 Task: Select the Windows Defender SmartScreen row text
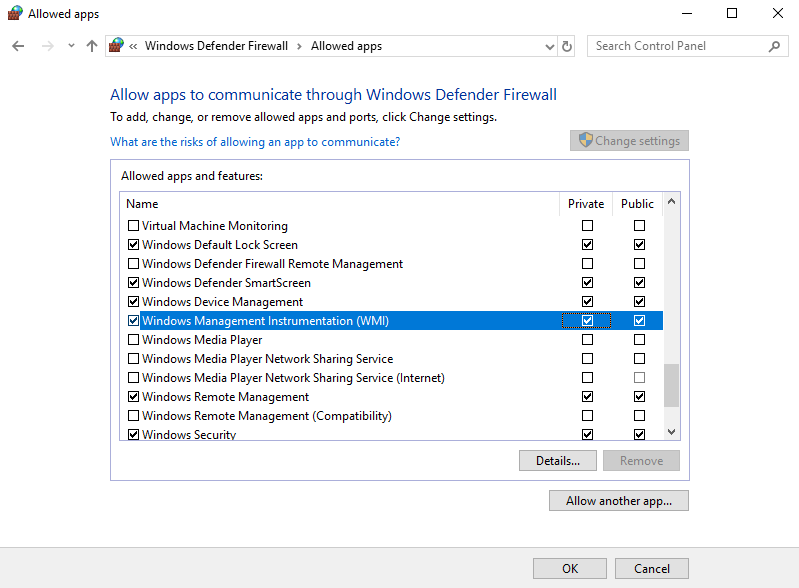(x=226, y=283)
